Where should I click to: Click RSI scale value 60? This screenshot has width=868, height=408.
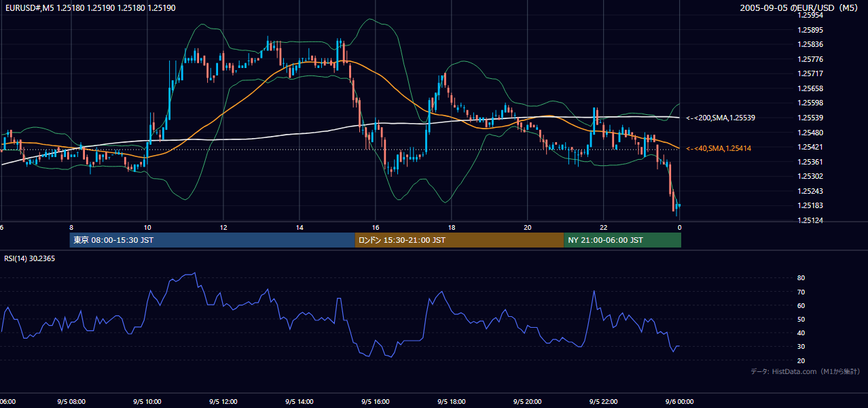pos(801,305)
